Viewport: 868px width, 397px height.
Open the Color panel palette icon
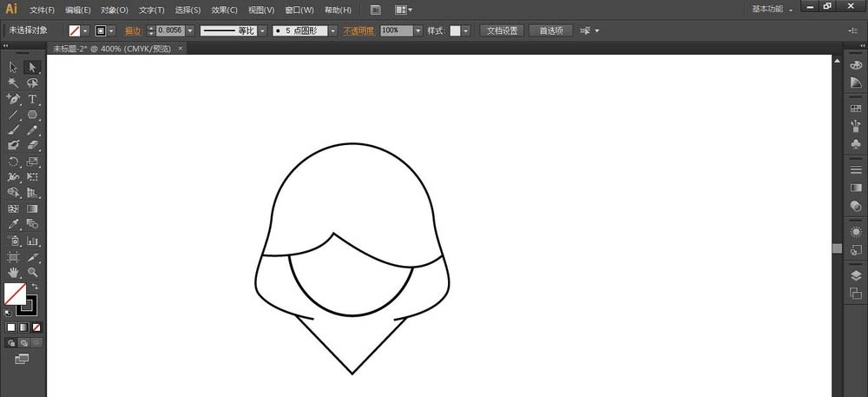(x=856, y=65)
